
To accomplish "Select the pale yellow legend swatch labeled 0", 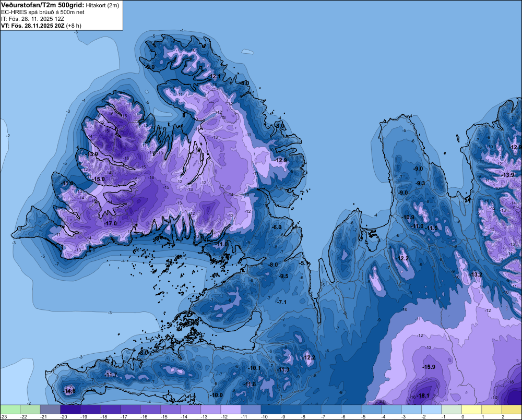I will coord(472,409).
